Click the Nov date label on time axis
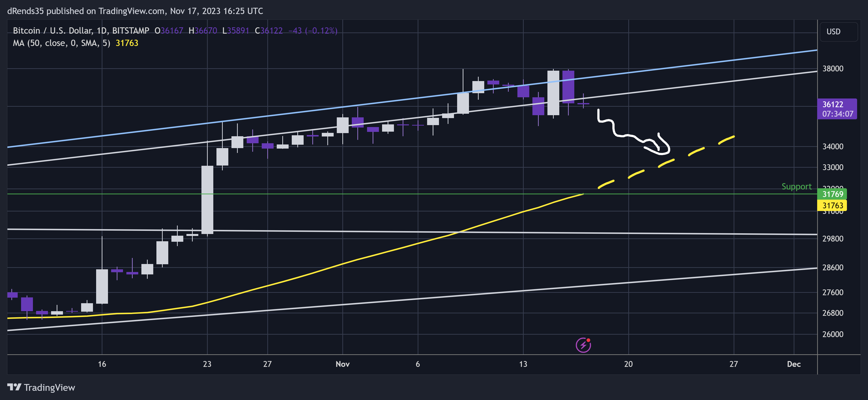 [342, 364]
